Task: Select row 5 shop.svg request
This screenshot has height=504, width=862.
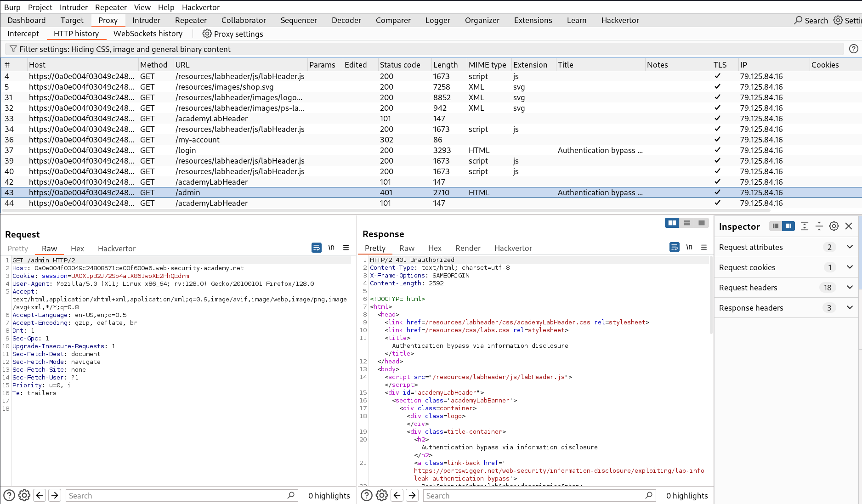Action: (x=431, y=87)
